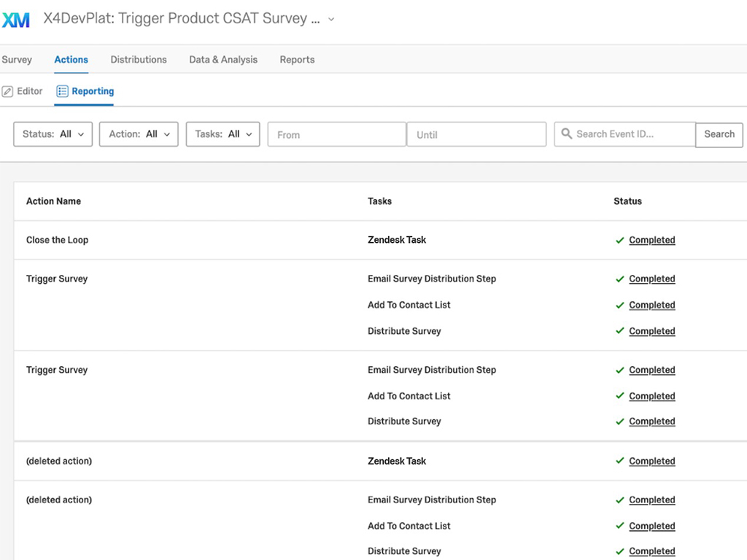Select the Editor pencil icon
Image resolution: width=747 pixels, height=560 pixels.
click(7, 91)
